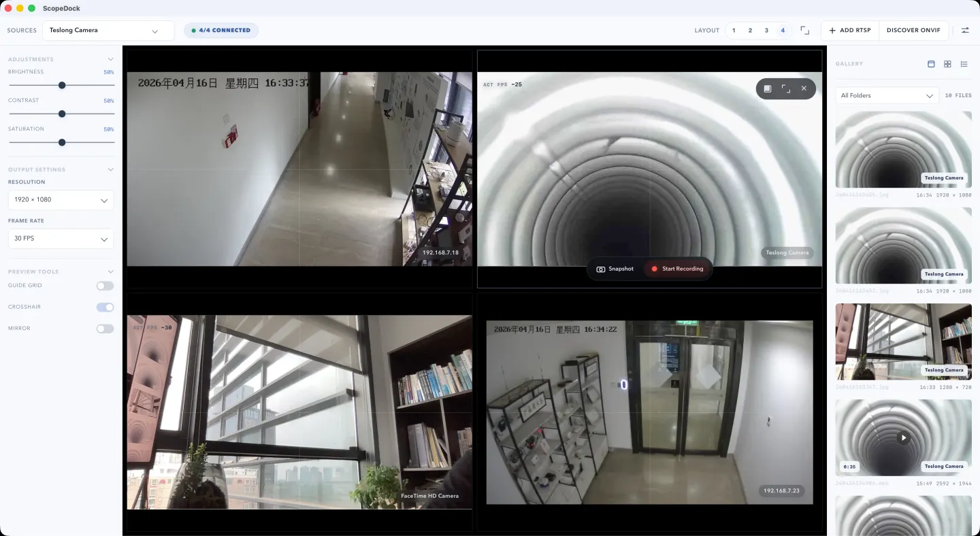The image size is (980, 536).
Task: Switch gallery to single-column view icon
Action: point(931,64)
